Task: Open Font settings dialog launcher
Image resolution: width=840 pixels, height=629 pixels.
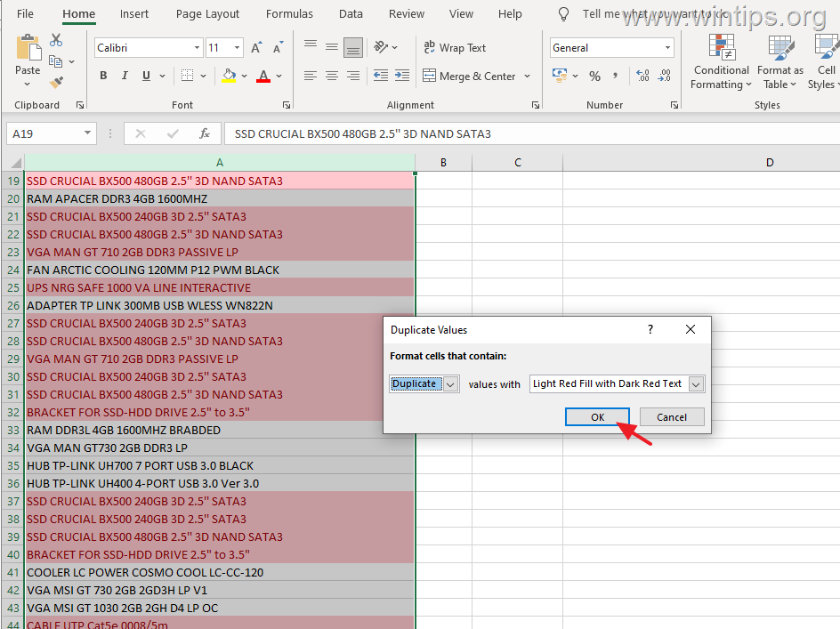Action: (x=287, y=105)
